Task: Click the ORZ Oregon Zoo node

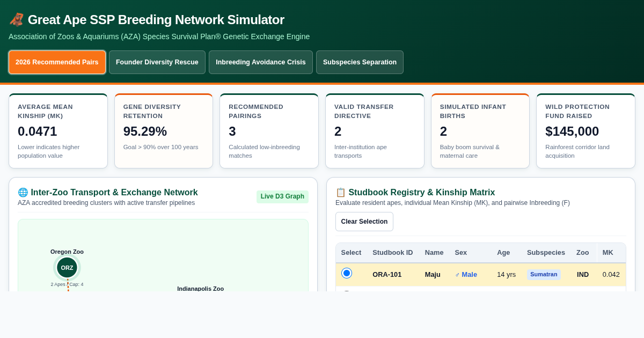Action: (67, 267)
